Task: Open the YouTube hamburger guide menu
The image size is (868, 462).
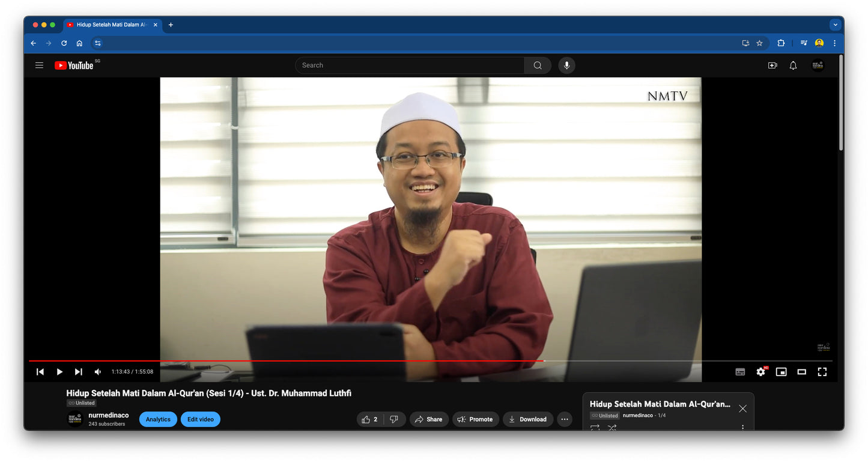Action: tap(40, 65)
